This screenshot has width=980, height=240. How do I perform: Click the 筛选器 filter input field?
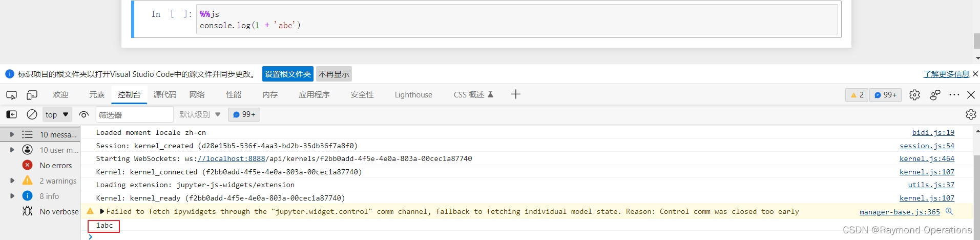pos(135,114)
